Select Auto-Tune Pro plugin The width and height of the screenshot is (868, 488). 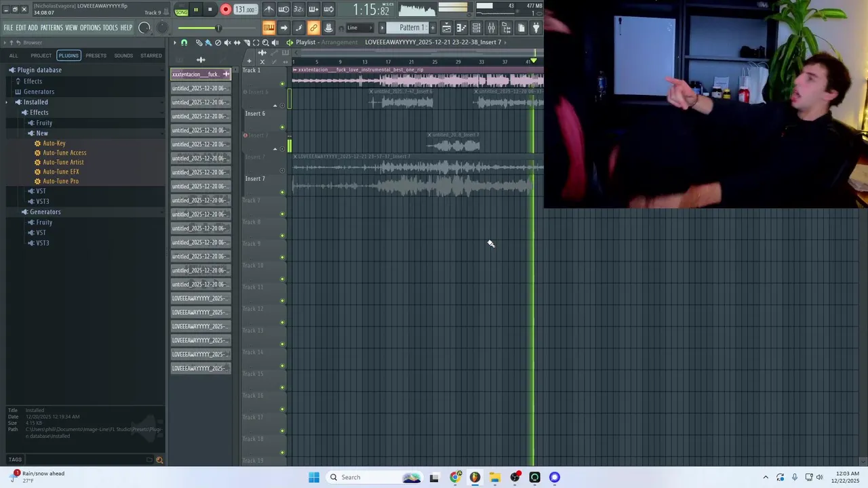pyautogui.click(x=60, y=181)
